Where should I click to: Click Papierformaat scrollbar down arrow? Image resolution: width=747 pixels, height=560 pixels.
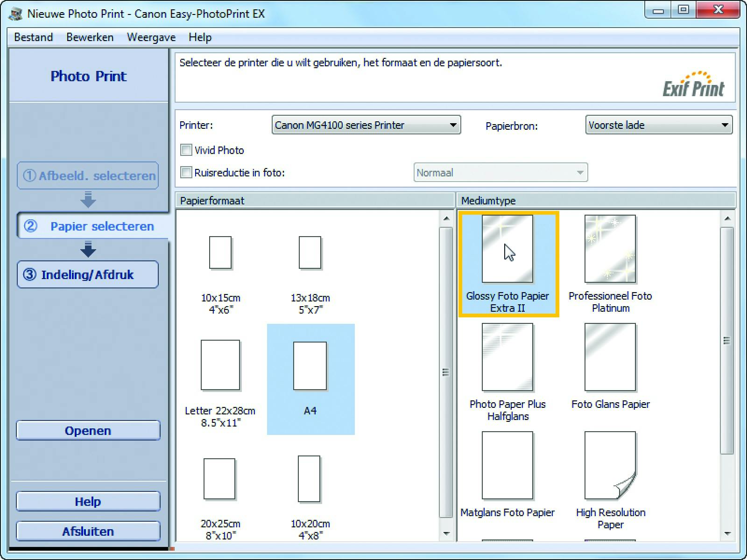pyautogui.click(x=446, y=533)
